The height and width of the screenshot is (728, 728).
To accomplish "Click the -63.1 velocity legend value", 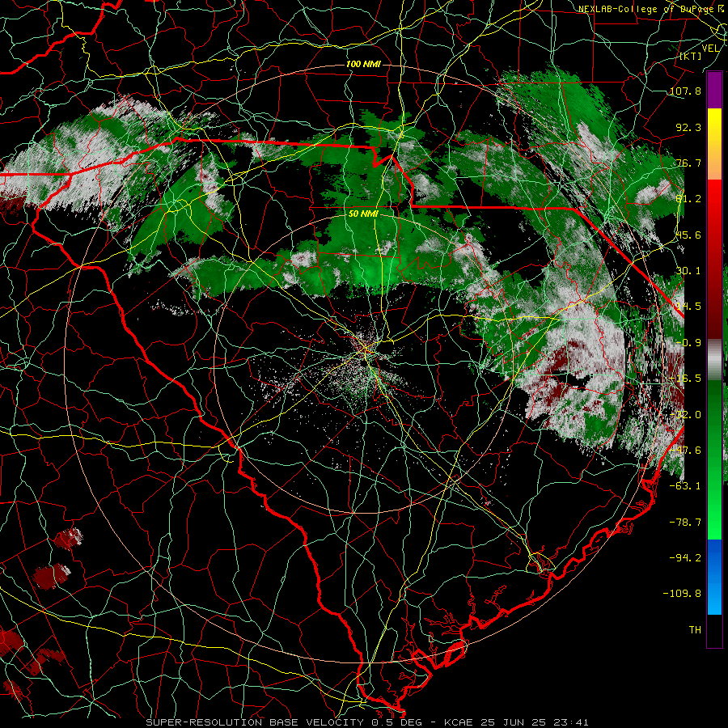I will click(x=685, y=486).
